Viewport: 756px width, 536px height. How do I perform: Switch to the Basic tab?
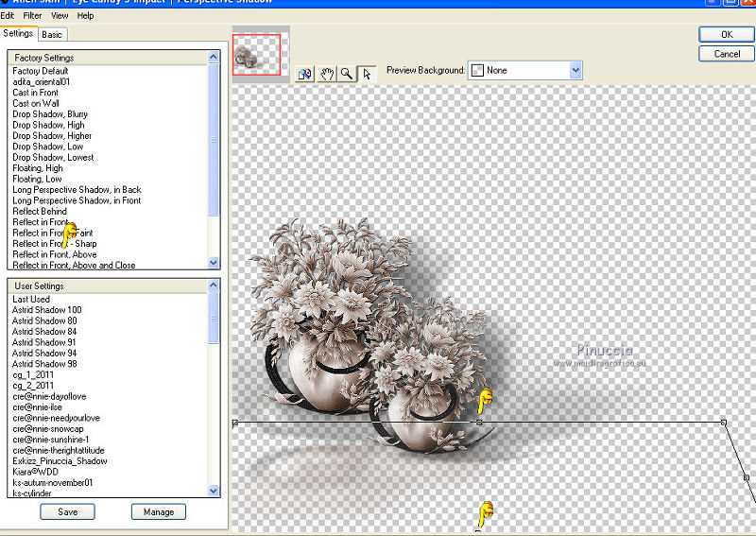click(x=52, y=35)
